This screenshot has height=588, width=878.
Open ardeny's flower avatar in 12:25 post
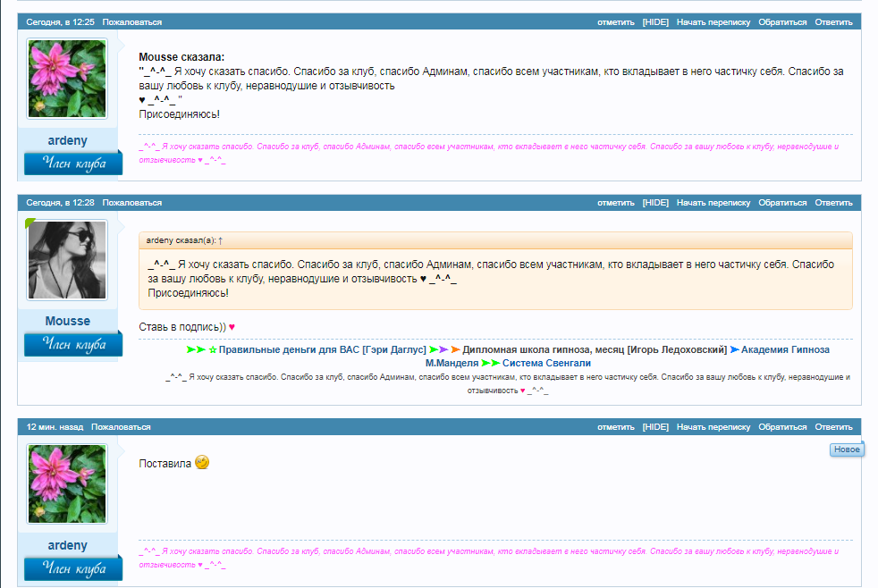pyautogui.click(x=67, y=79)
